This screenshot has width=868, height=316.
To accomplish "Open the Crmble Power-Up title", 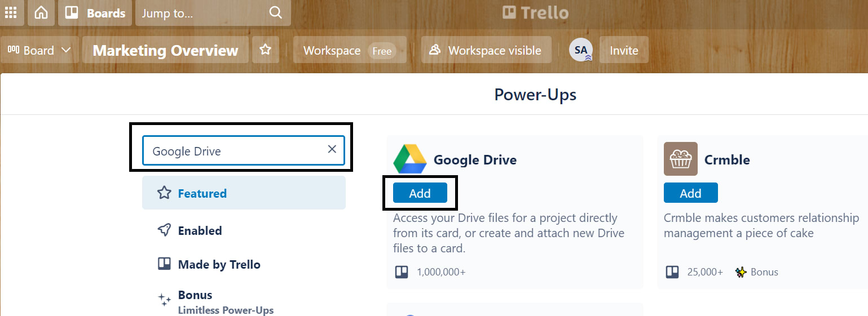I will pyautogui.click(x=727, y=160).
